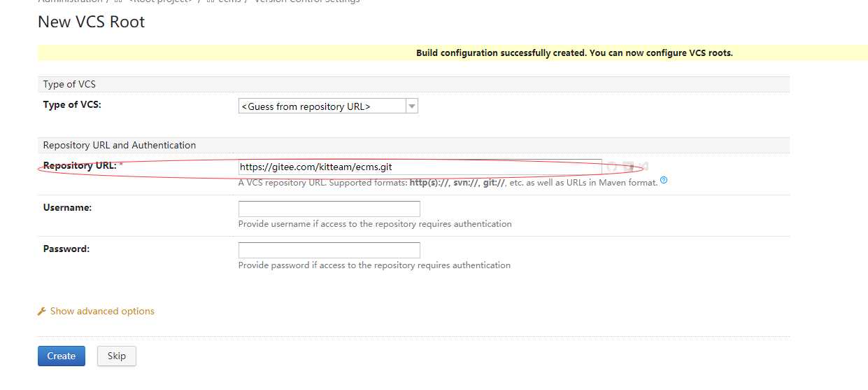868x390 pixels.
Task: Click the 'Build configuration successfully created' banner message
Action: tap(574, 53)
